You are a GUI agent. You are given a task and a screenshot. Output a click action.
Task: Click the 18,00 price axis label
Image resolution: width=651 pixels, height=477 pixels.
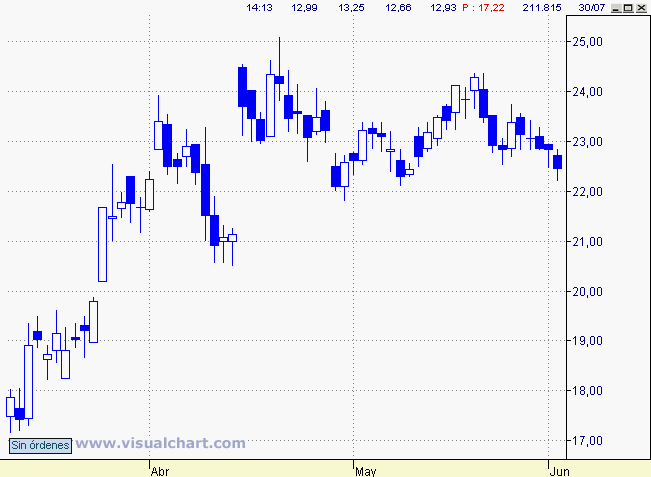(587, 390)
